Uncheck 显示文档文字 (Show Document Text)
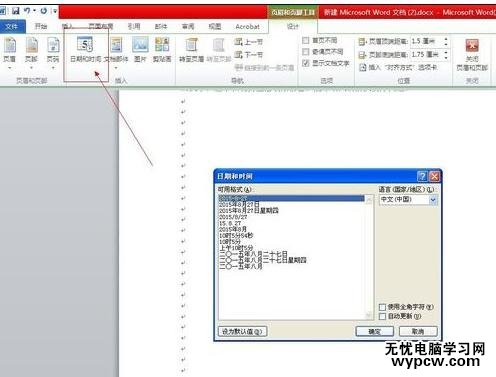The width and height of the screenshot is (496, 377). pyautogui.click(x=305, y=63)
